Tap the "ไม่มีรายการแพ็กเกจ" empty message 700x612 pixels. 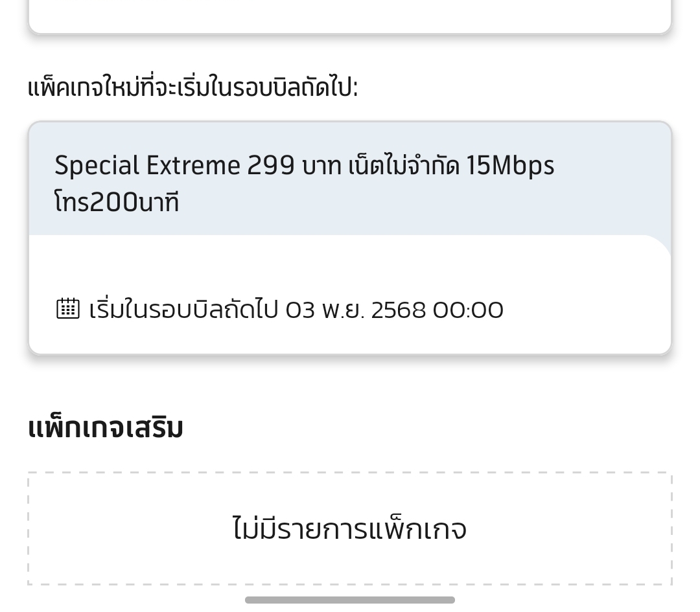(349, 529)
